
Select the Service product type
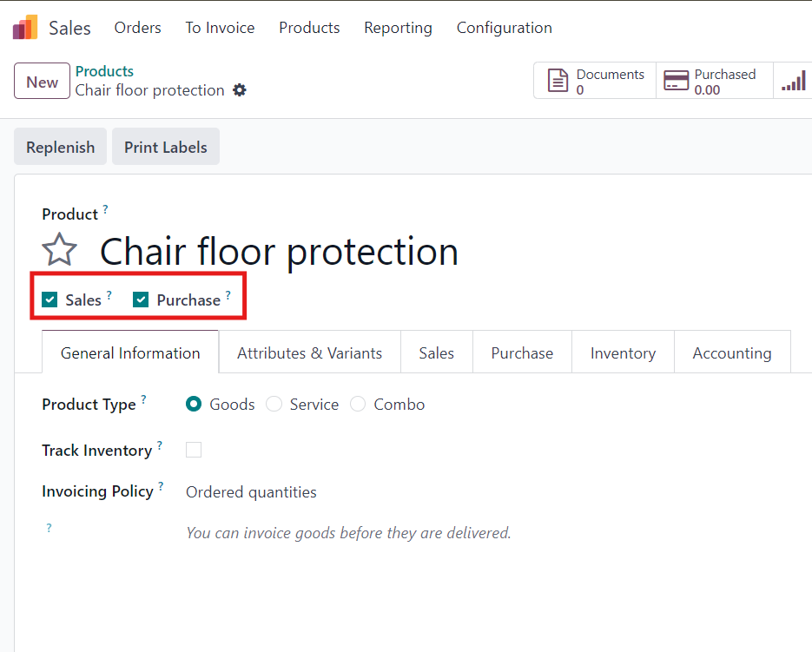274,405
